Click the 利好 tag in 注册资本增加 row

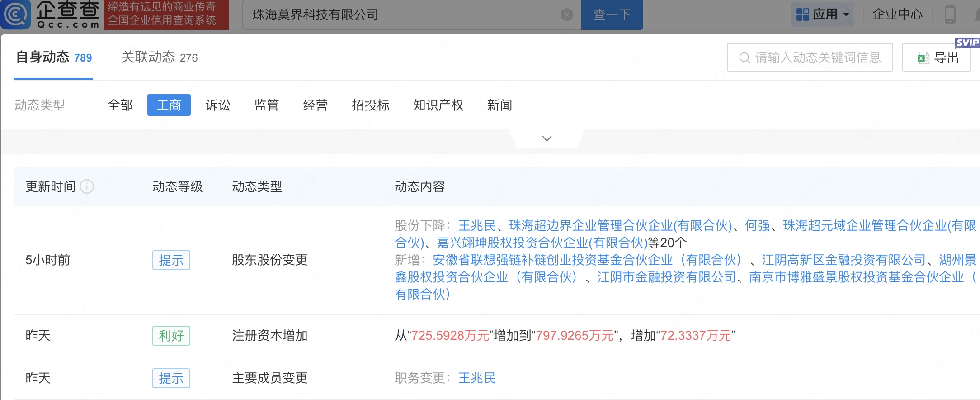click(x=171, y=336)
